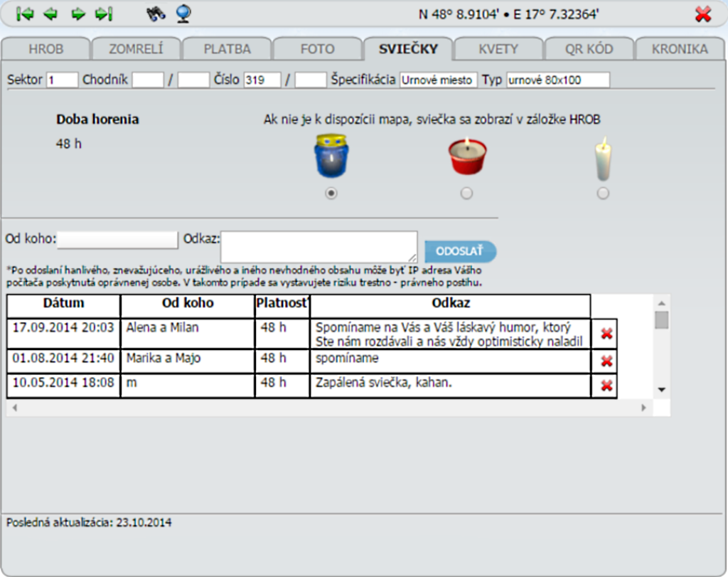
Task: Open the FOTO tab
Action: click(x=318, y=49)
